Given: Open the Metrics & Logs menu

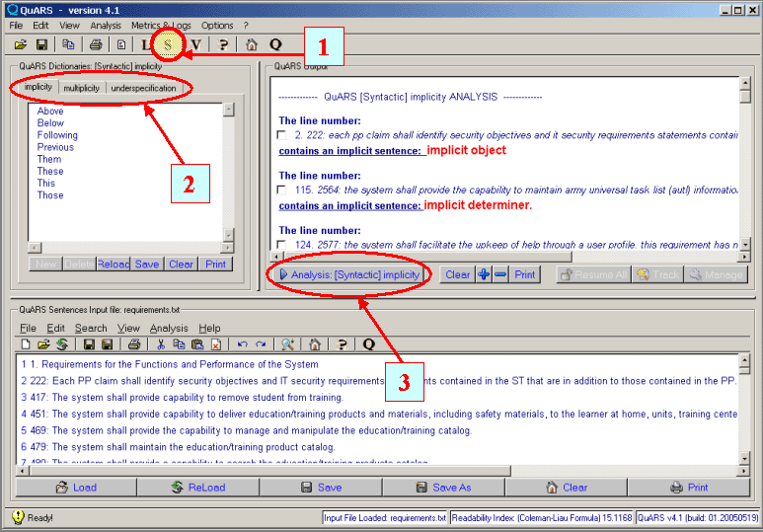Looking at the screenshot, I should click(161, 26).
